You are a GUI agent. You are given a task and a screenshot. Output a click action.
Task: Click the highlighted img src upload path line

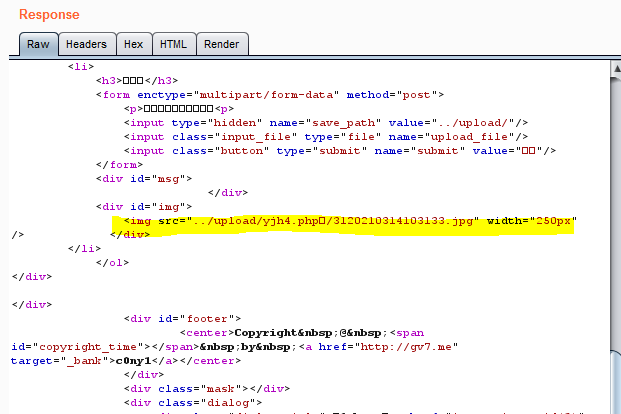tap(350, 221)
